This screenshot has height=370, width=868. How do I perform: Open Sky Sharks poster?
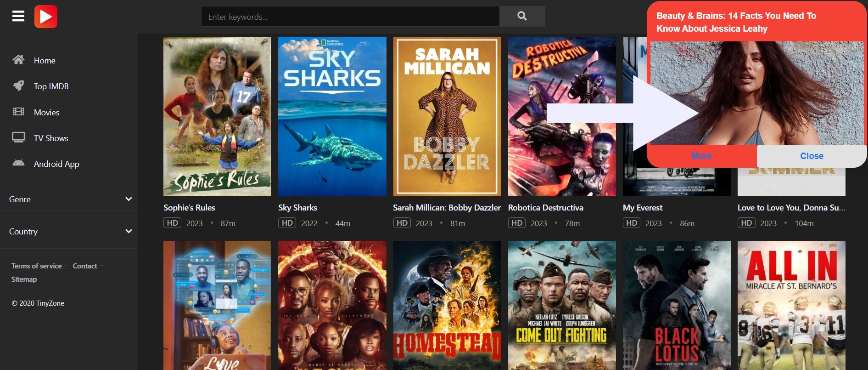click(332, 116)
